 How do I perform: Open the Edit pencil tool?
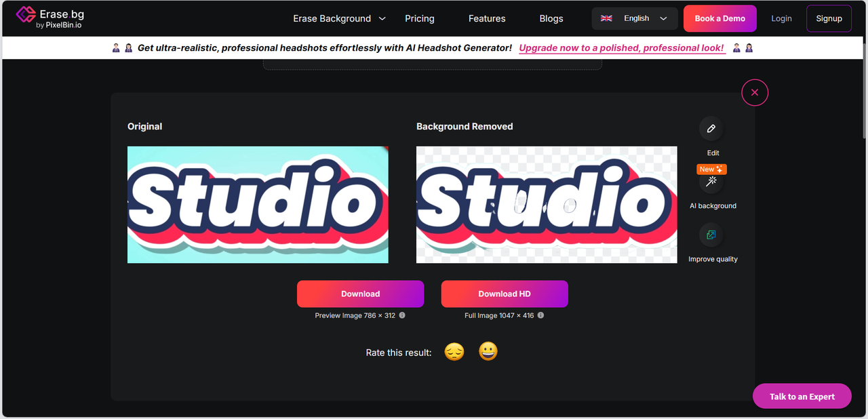[x=711, y=128]
